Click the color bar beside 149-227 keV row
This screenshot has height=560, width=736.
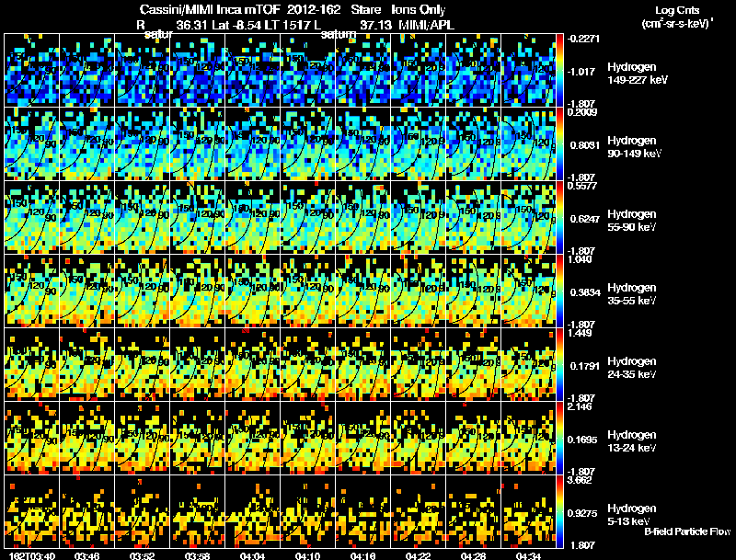559,71
